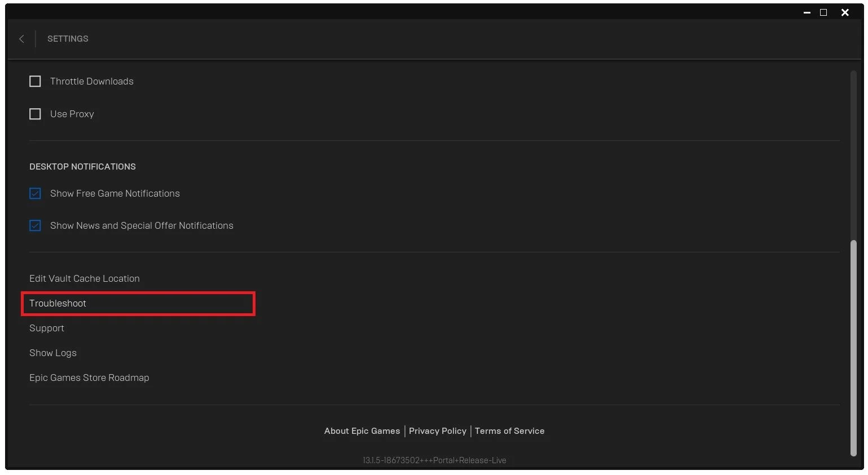Viewport: 868px width, 475px height.
Task: Maximize the launcher window
Action: tap(823, 12)
